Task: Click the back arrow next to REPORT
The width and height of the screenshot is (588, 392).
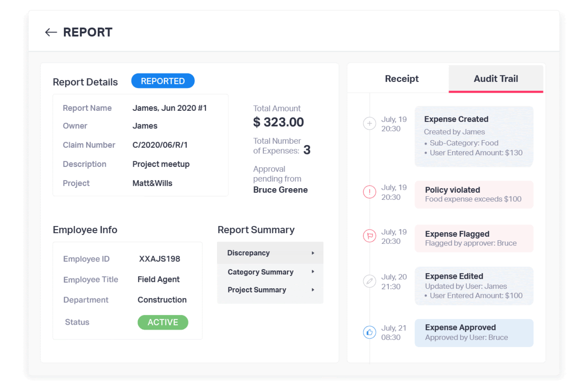Action: click(x=51, y=32)
